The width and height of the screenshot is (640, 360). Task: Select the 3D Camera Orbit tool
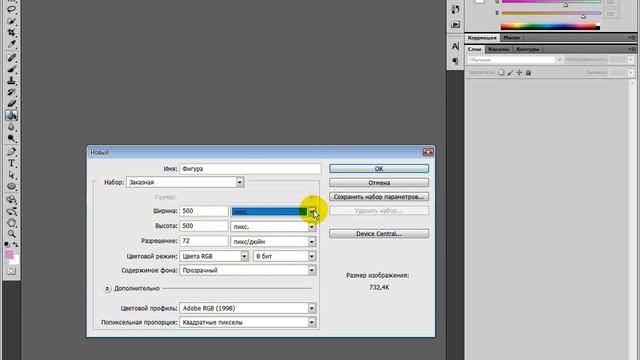11,211
